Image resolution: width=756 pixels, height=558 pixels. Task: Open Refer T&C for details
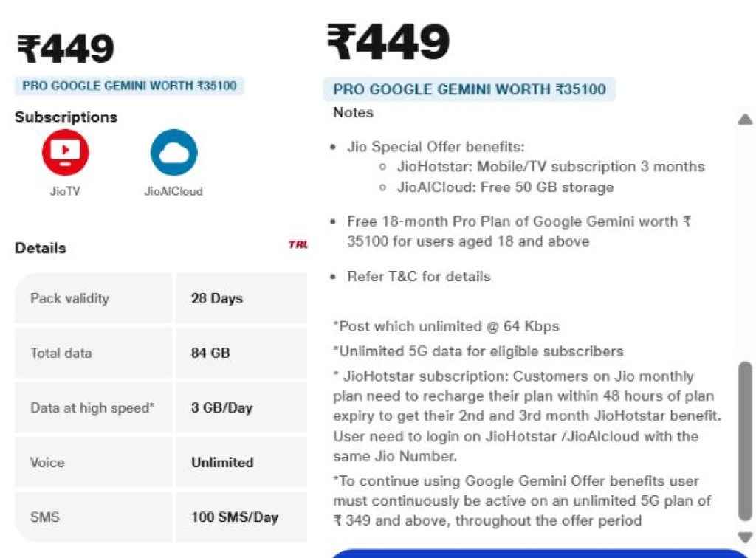pos(419,276)
